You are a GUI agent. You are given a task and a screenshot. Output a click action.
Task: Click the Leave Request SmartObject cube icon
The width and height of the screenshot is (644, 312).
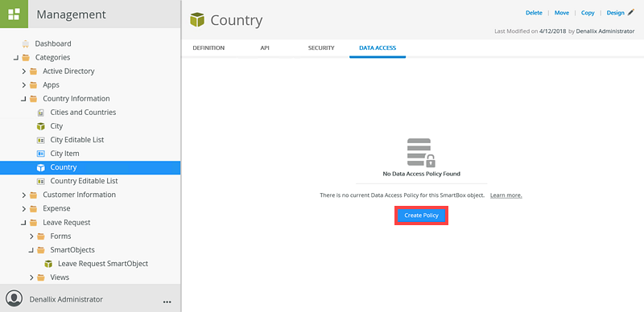pos(48,264)
